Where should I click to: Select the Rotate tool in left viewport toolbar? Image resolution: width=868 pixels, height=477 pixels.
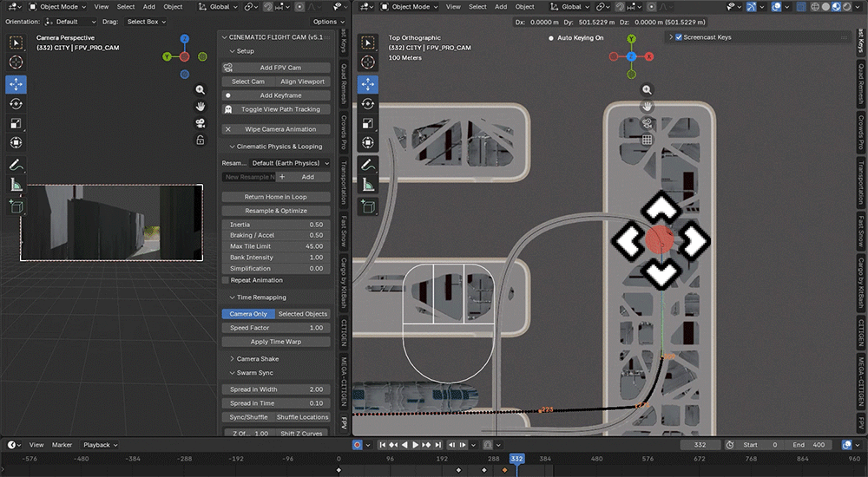(16, 104)
